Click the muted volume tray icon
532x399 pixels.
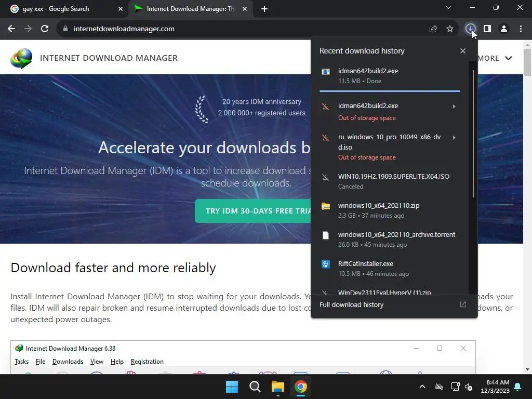pyautogui.click(x=469, y=387)
